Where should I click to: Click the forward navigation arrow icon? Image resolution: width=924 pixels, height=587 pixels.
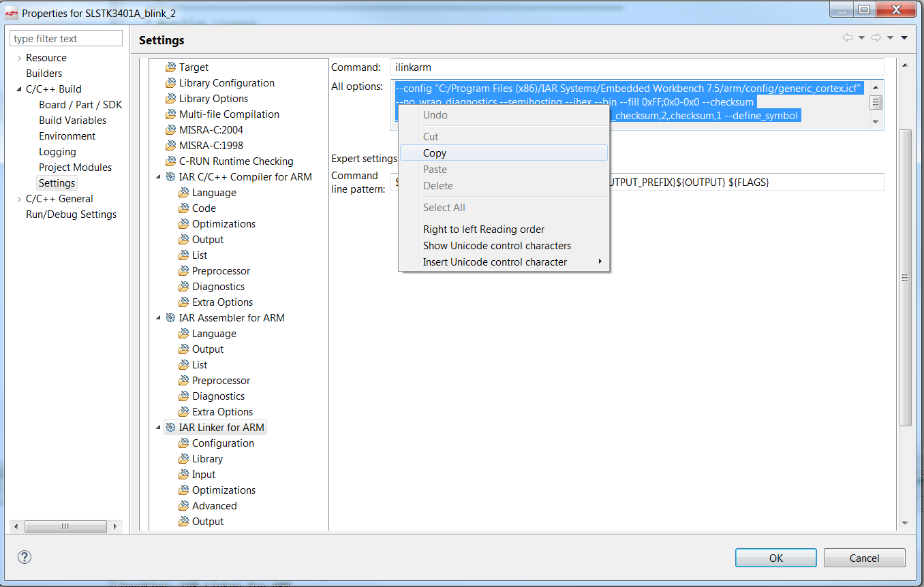click(x=876, y=38)
